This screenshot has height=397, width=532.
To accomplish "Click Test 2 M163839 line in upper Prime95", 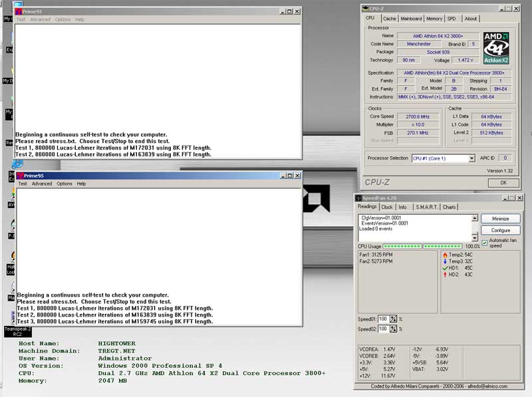I will [113, 154].
